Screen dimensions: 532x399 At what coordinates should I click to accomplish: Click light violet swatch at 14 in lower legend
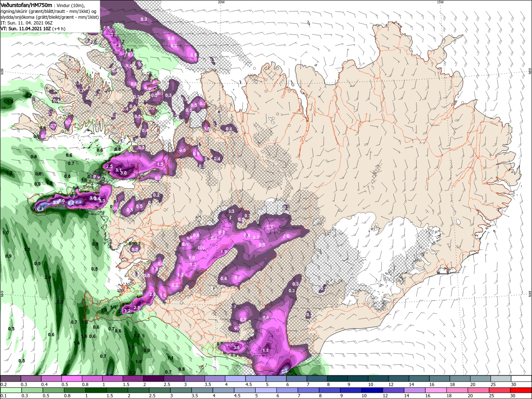415,390
